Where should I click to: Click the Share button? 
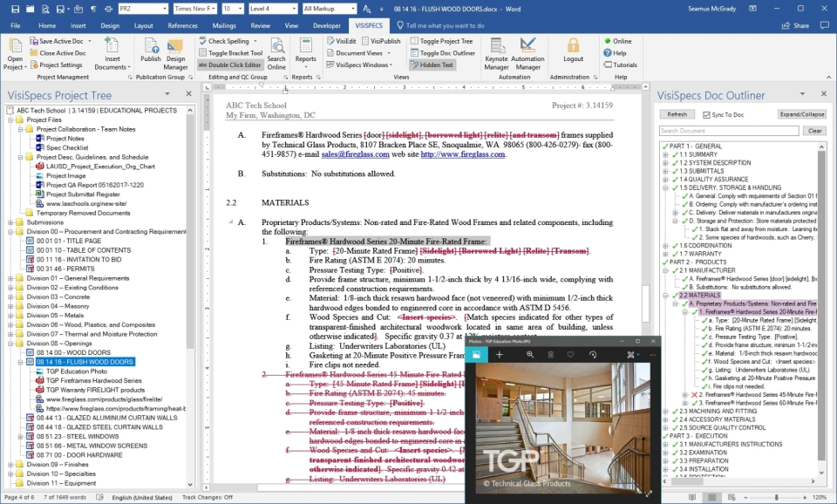click(795, 25)
